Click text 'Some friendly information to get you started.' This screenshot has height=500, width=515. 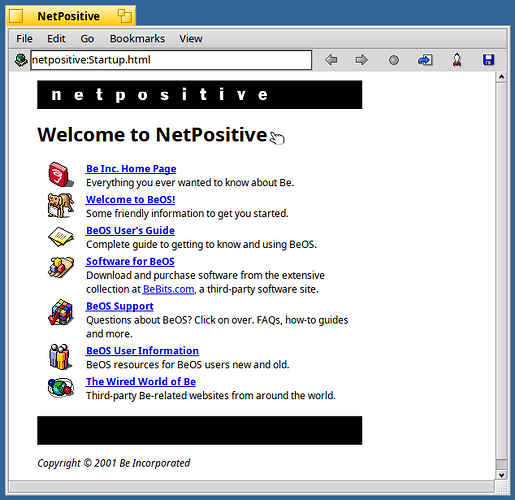tap(187, 213)
